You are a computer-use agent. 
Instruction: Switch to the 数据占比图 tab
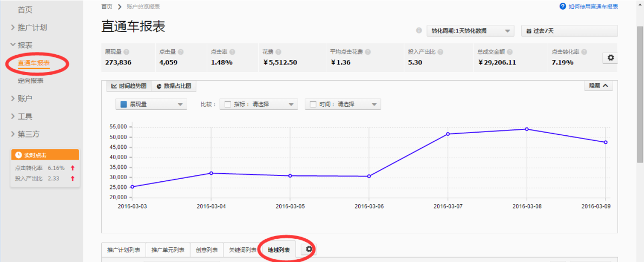click(174, 86)
